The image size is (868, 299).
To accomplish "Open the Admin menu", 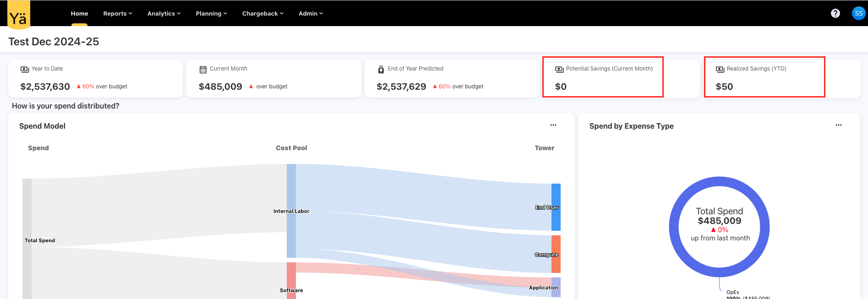I will (x=311, y=14).
